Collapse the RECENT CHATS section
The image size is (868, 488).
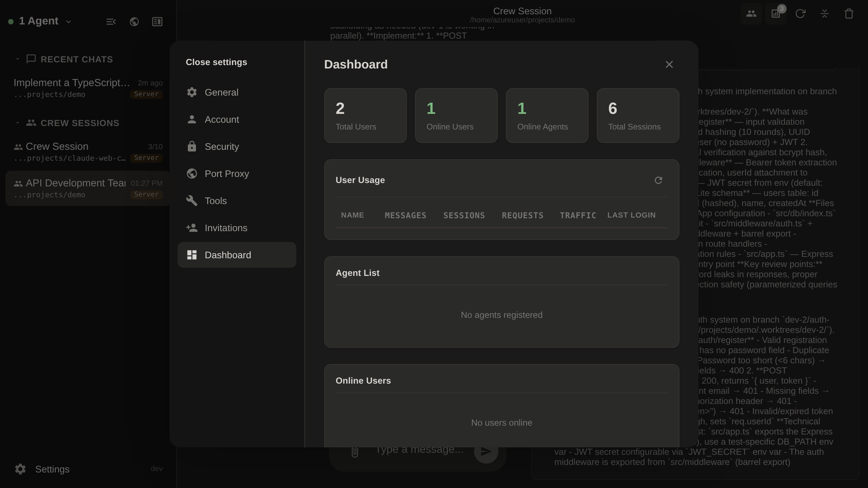[18, 59]
